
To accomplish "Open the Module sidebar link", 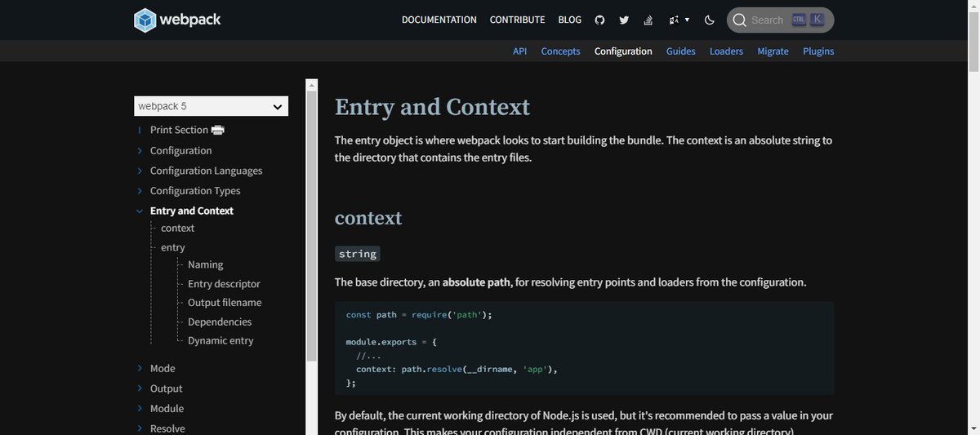I will [x=167, y=408].
